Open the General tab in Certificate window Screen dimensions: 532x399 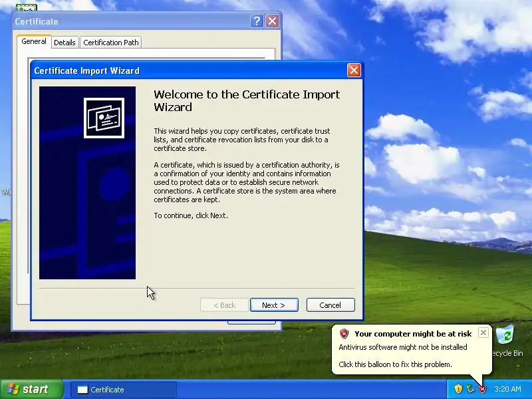coord(34,41)
